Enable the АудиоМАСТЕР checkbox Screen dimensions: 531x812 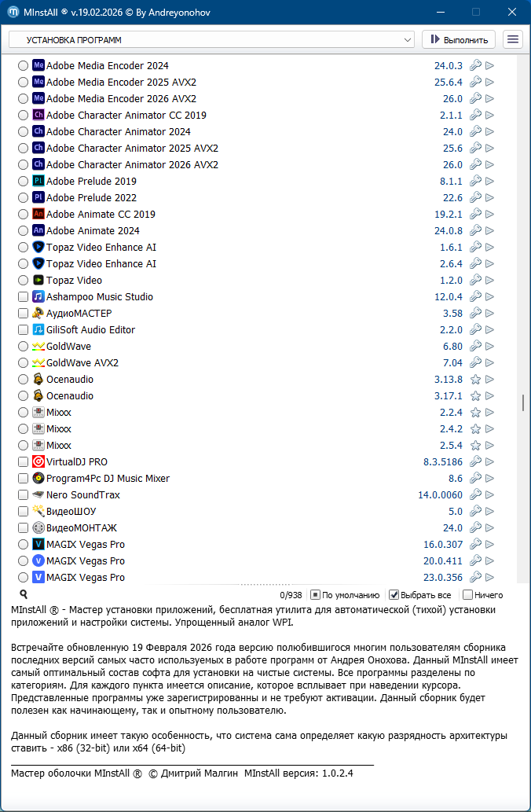[23, 314]
